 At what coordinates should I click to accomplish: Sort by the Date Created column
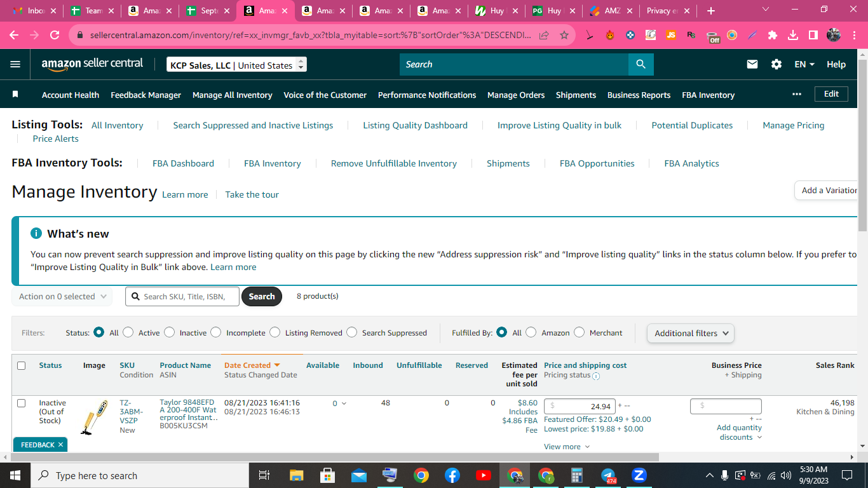point(252,365)
